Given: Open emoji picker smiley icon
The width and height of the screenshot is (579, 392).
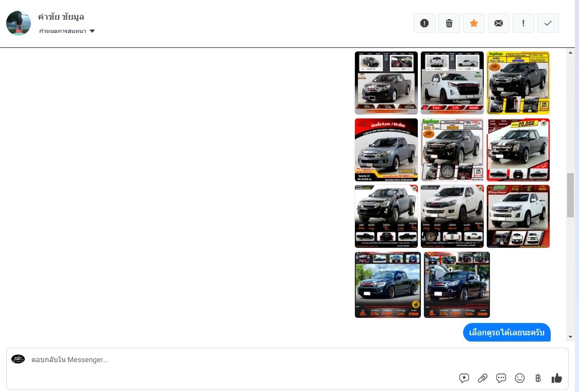Looking at the screenshot, I should [520, 378].
